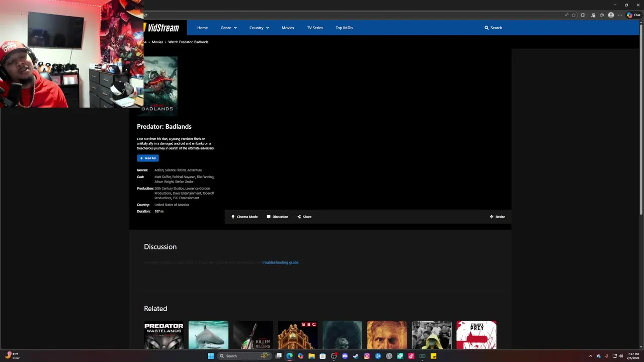This screenshot has width=644, height=362.
Task: Click the Predator: Badlands poster thumbnail
Action: pos(160,86)
